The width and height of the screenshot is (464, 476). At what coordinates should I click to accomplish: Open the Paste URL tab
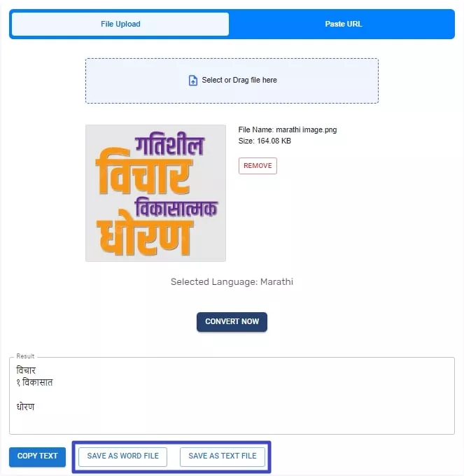pos(343,24)
